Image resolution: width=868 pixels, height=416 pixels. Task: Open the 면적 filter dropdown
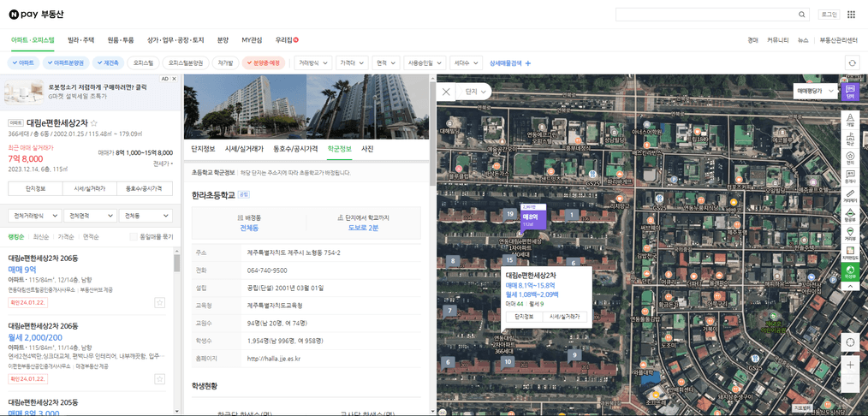tap(386, 63)
